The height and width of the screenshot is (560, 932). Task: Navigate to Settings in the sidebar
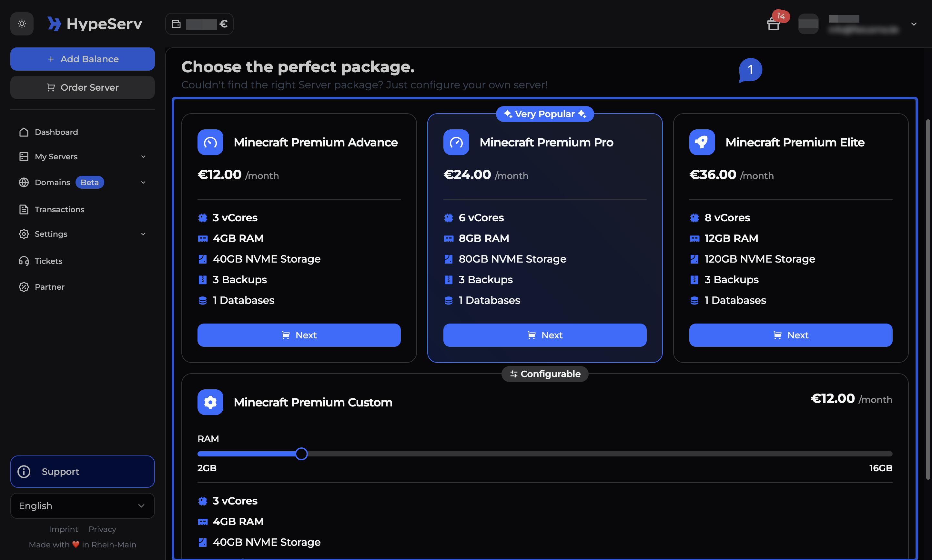pyautogui.click(x=51, y=234)
